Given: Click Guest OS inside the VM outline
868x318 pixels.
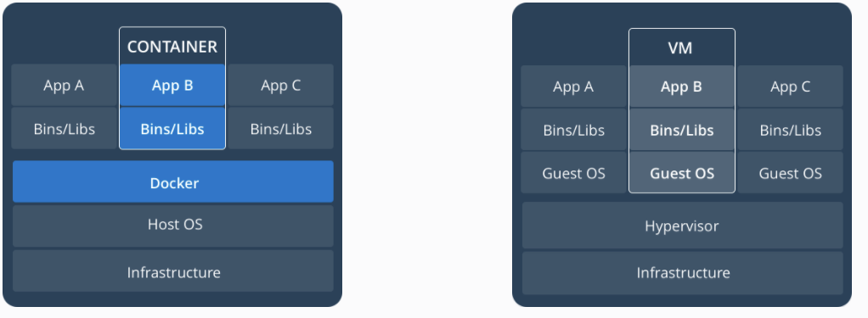Looking at the screenshot, I should 681,172.
